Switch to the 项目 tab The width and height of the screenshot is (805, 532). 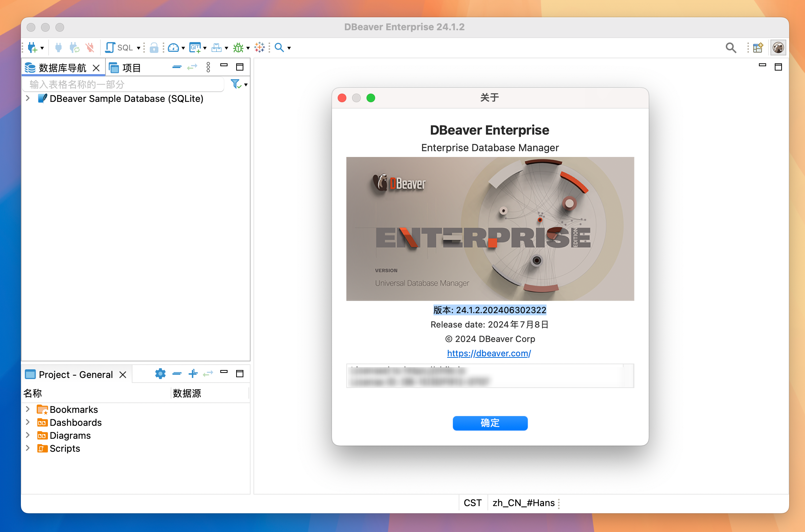[125, 68]
